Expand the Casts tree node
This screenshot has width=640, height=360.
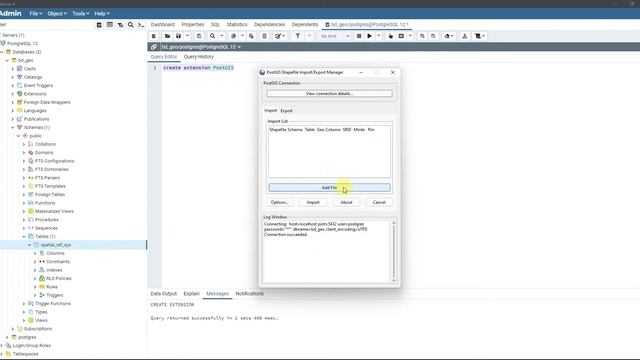click(13, 69)
